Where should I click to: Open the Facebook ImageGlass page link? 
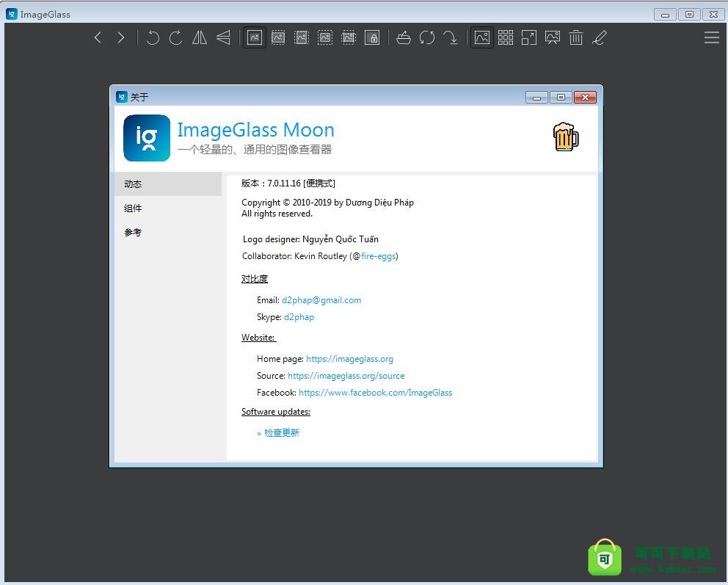[x=375, y=393]
